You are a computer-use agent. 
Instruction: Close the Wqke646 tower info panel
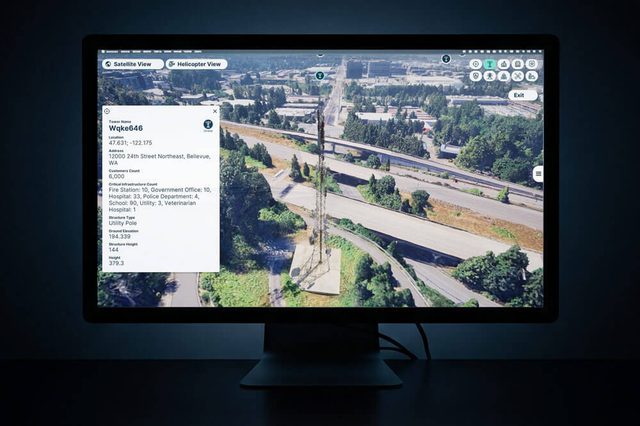213,111
